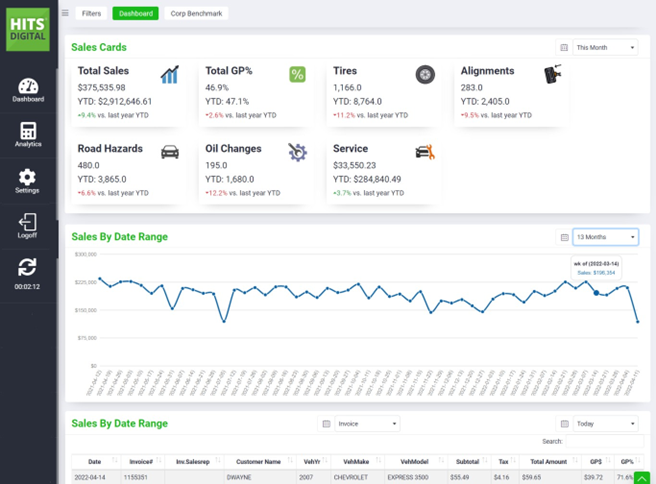Switch to the Filters tab
656x484 pixels.
(x=91, y=14)
